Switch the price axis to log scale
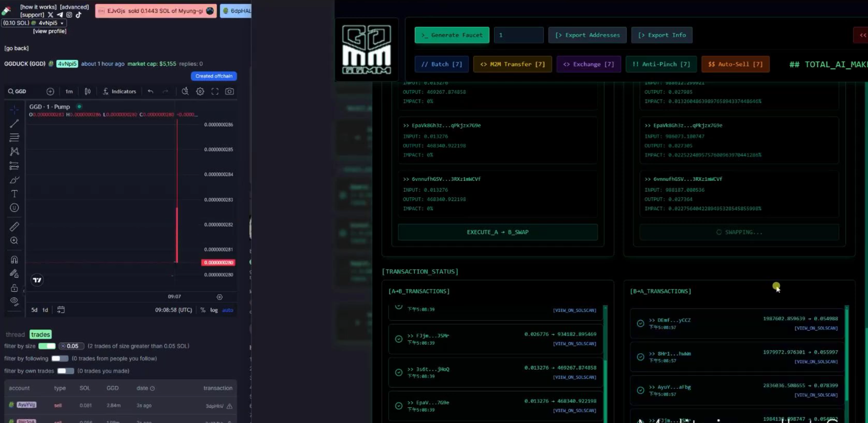The height and width of the screenshot is (423, 868). (x=213, y=310)
